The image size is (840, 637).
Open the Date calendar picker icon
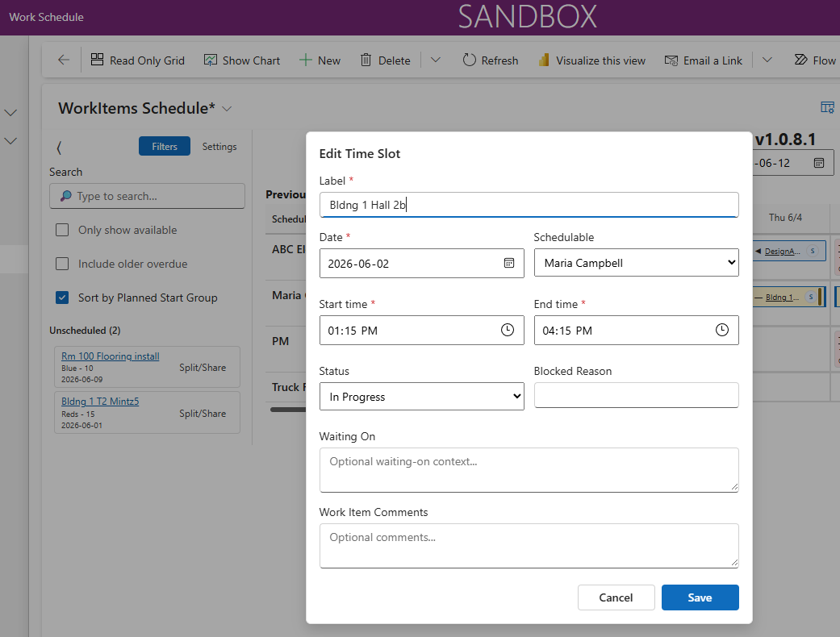pos(509,263)
